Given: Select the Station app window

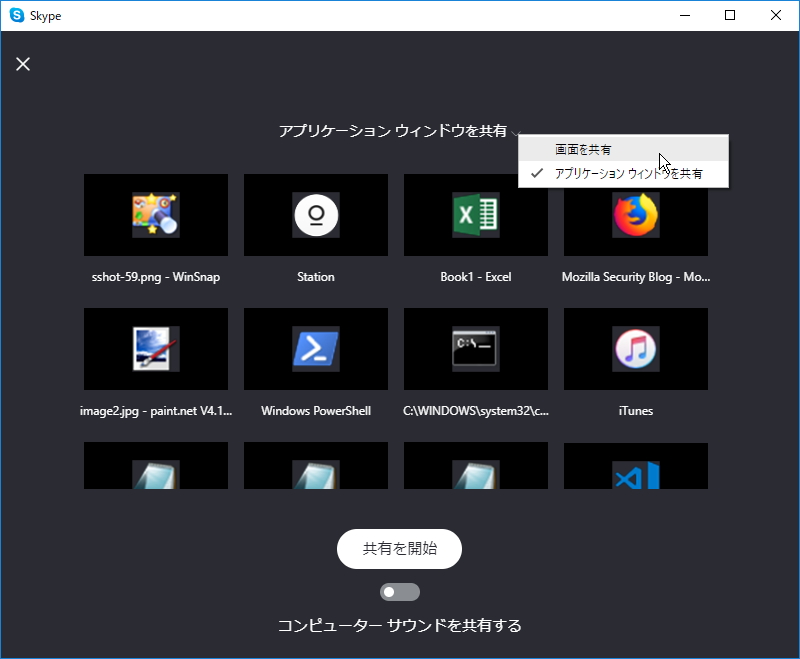Looking at the screenshot, I should (315, 215).
